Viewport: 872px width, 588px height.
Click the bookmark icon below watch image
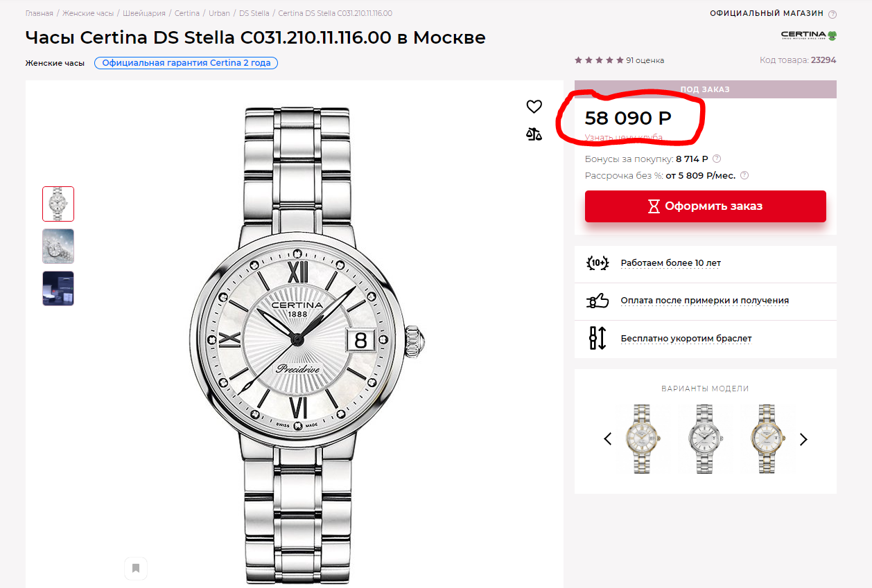(136, 569)
